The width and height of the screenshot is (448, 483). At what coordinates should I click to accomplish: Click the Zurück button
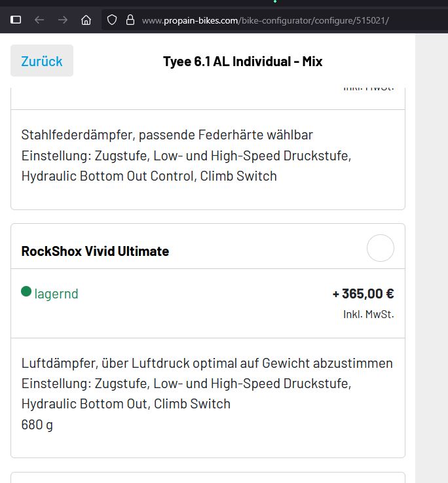coord(42,61)
